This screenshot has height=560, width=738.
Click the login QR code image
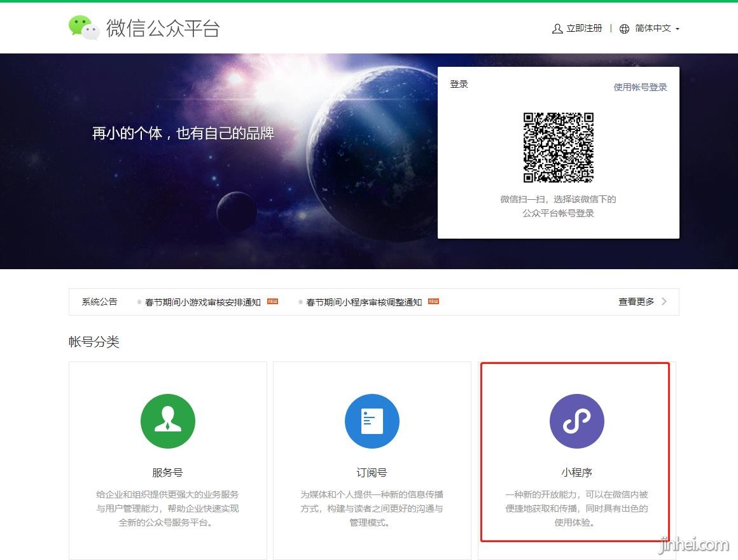click(558, 147)
